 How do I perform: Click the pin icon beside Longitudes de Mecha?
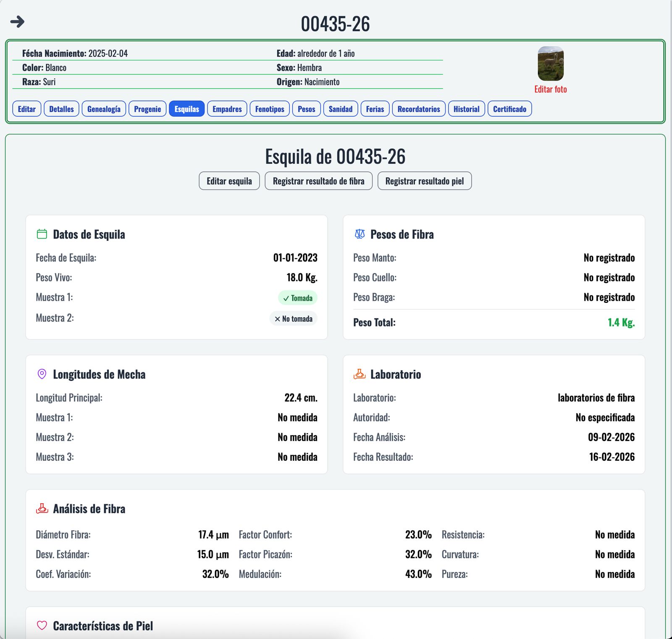point(42,374)
